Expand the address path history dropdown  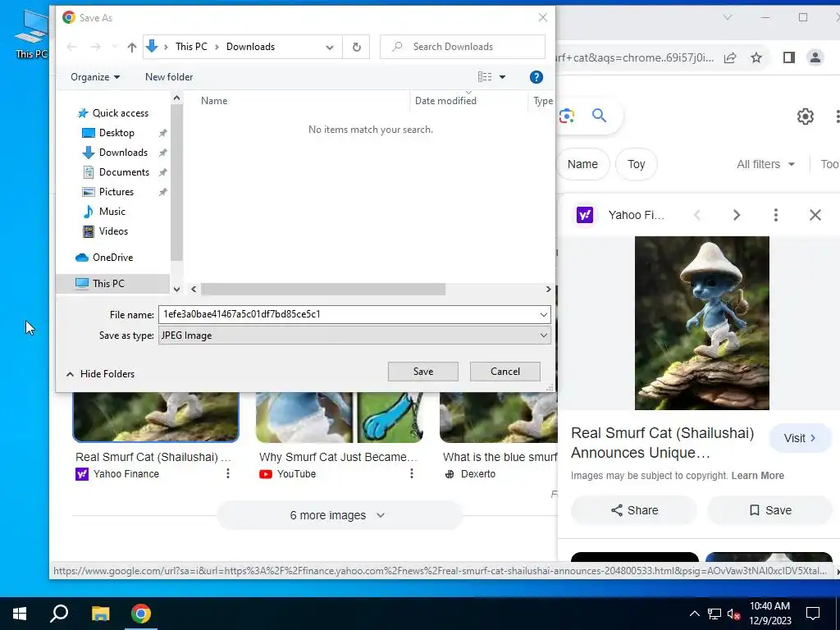330,47
